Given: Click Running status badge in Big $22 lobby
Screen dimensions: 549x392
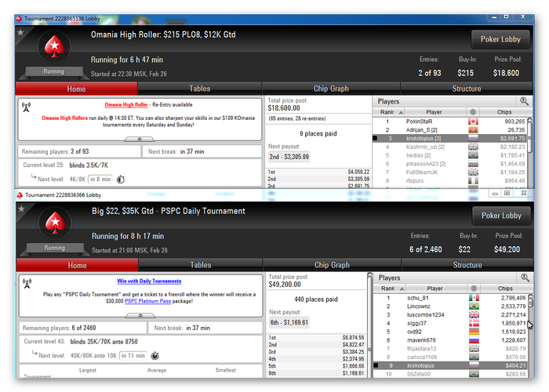Looking at the screenshot, I should 55,248.
